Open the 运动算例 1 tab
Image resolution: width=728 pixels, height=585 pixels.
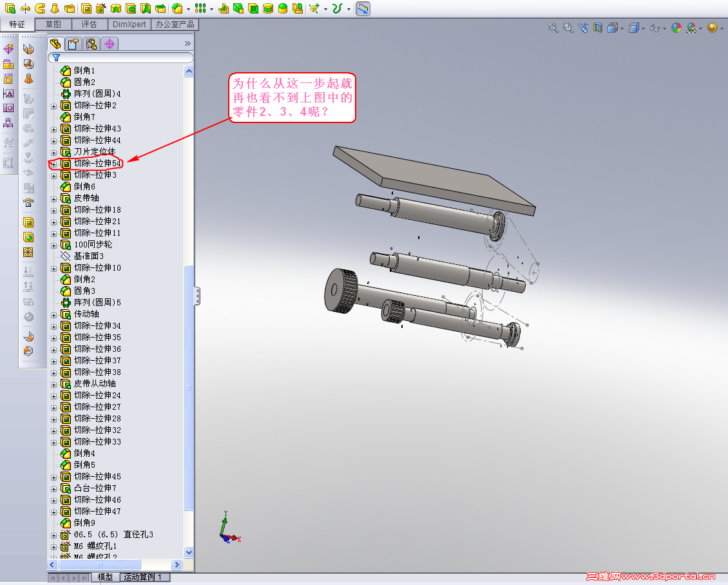point(145,577)
